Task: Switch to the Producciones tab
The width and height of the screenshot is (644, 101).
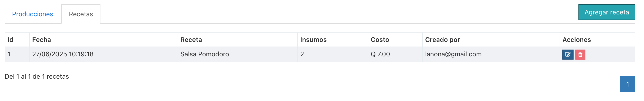Action: (x=33, y=14)
